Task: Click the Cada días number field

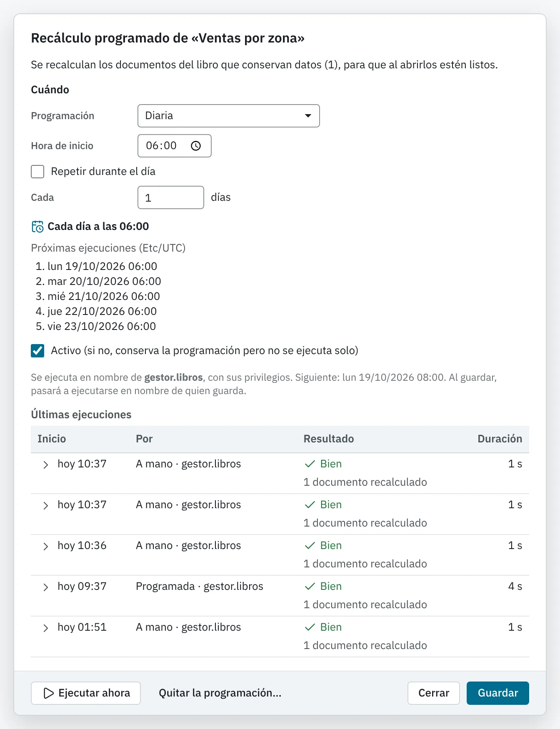Action: 171,197
